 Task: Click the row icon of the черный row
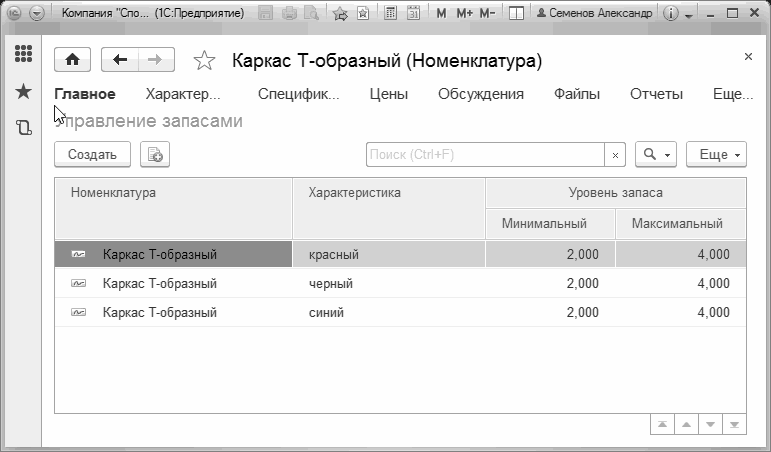pyautogui.click(x=79, y=283)
